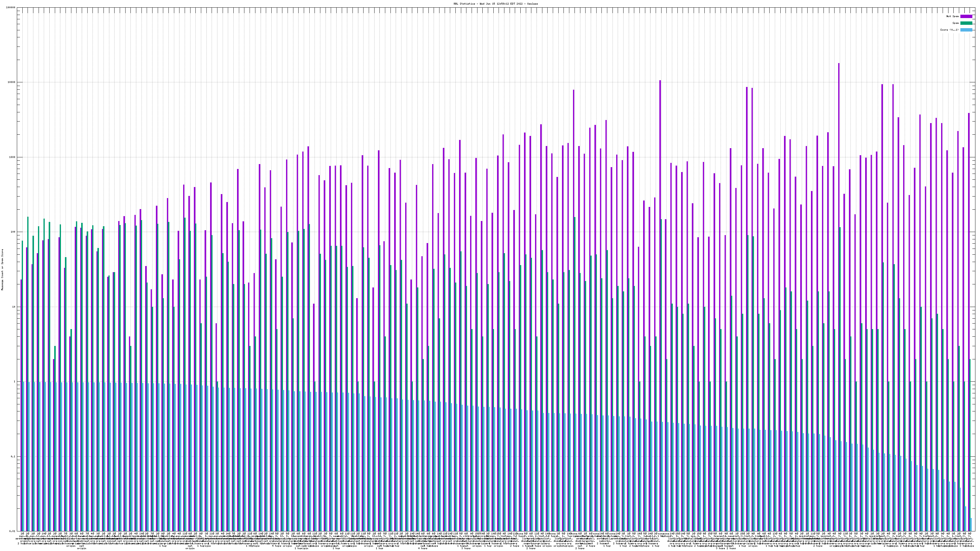The width and height of the screenshot is (980, 551).
Task: Click the light blue Score legend swatch
Action: [x=966, y=30]
